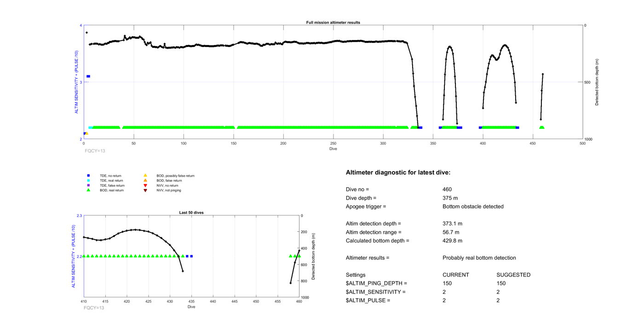Click the 'TDE, false return' legend label

click(x=112, y=185)
